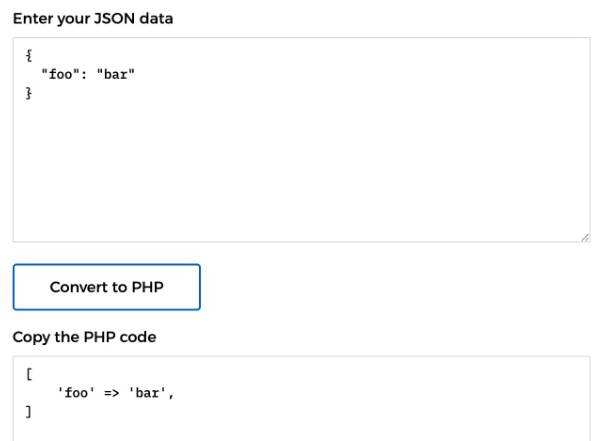Click the "Enter your JSON data" label

point(92,18)
